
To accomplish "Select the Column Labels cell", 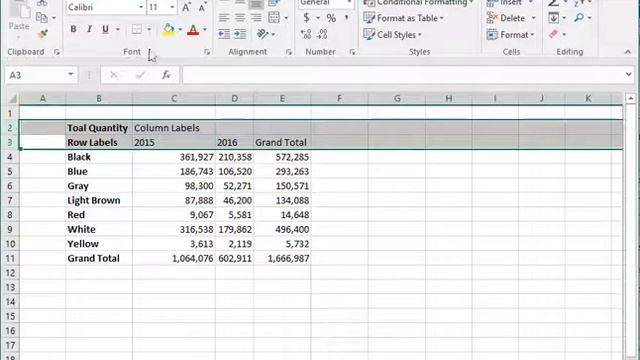I will [x=174, y=128].
